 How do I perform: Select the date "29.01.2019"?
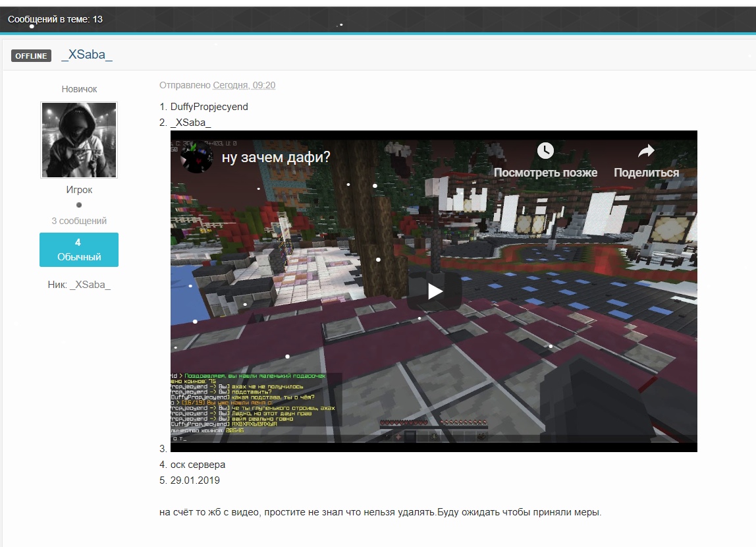(x=195, y=481)
